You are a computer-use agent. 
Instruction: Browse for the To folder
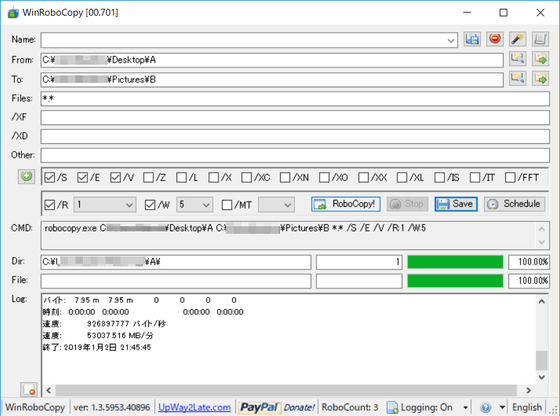point(517,78)
